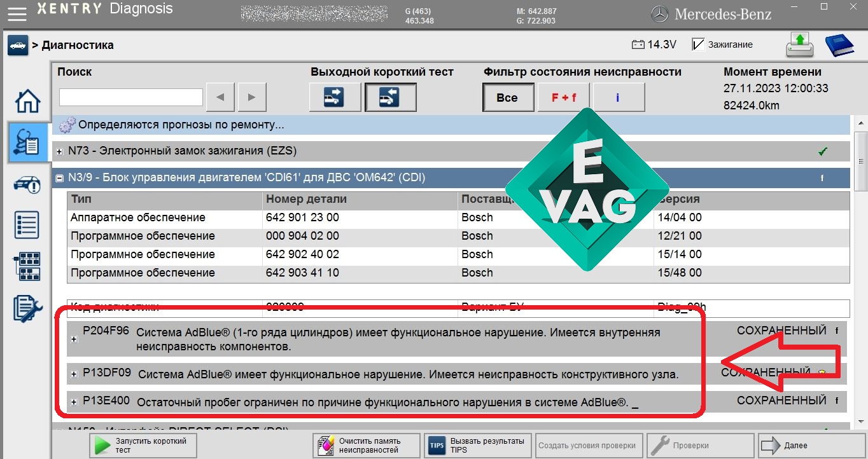868x459 pixels.
Task: Select version cell 12/21 00
Action: (680, 236)
